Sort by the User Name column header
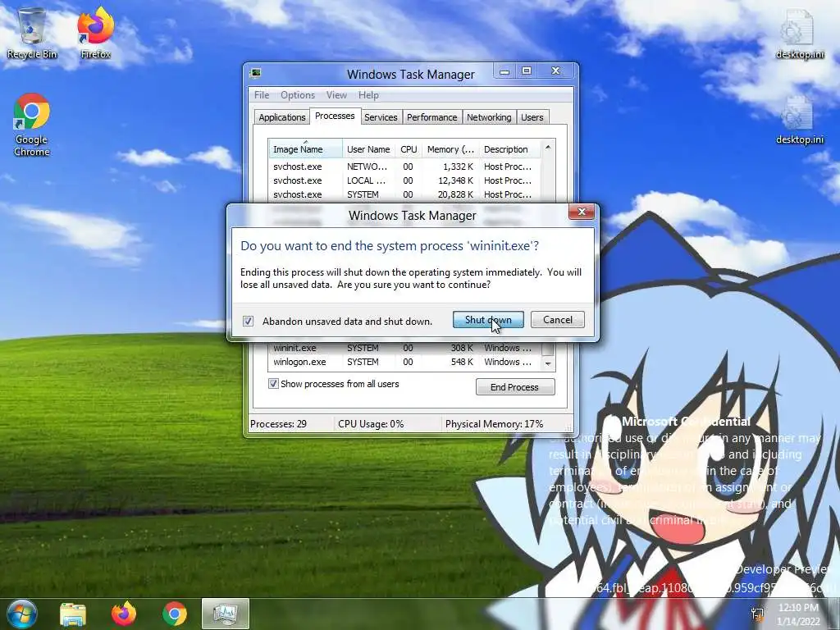Screen dimensions: 840x630 pyautogui.click(x=368, y=149)
